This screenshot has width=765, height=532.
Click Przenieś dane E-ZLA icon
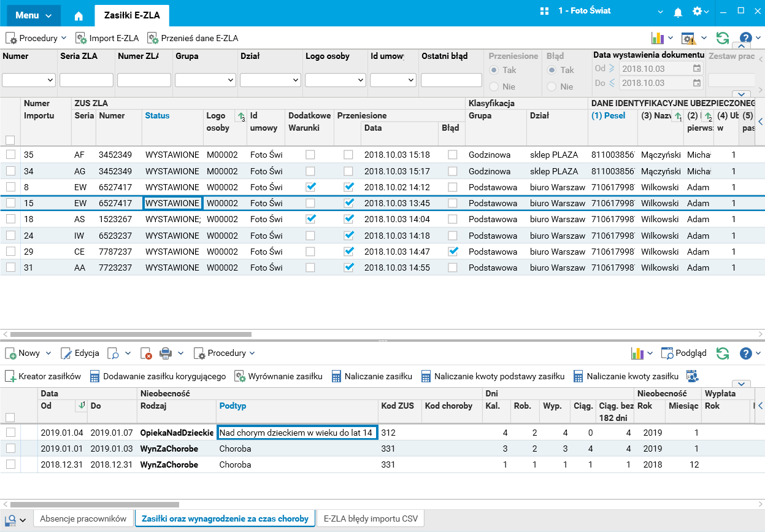pos(152,38)
